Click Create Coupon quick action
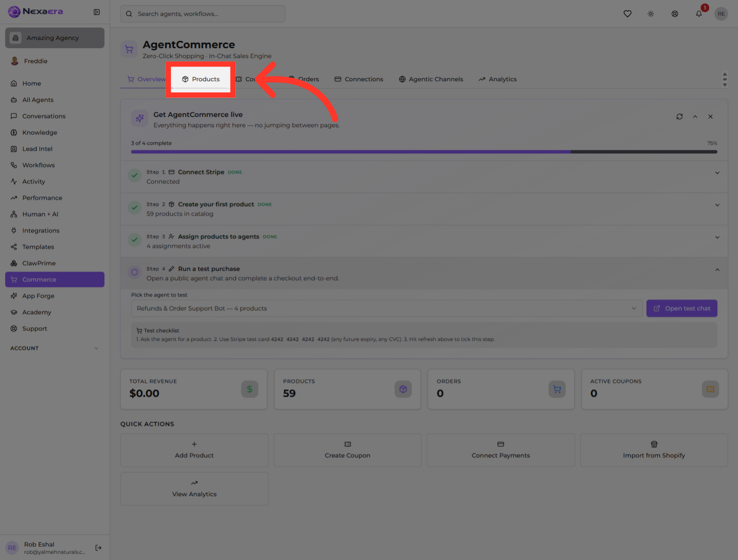Image resolution: width=738 pixels, height=560 pixels. pos(348,450)
